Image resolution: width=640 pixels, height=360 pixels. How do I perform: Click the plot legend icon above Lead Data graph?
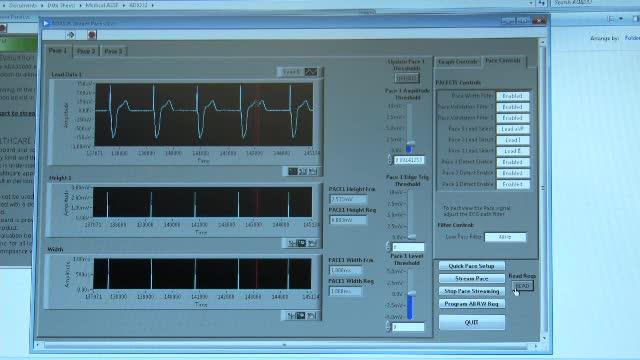point(311,72)
